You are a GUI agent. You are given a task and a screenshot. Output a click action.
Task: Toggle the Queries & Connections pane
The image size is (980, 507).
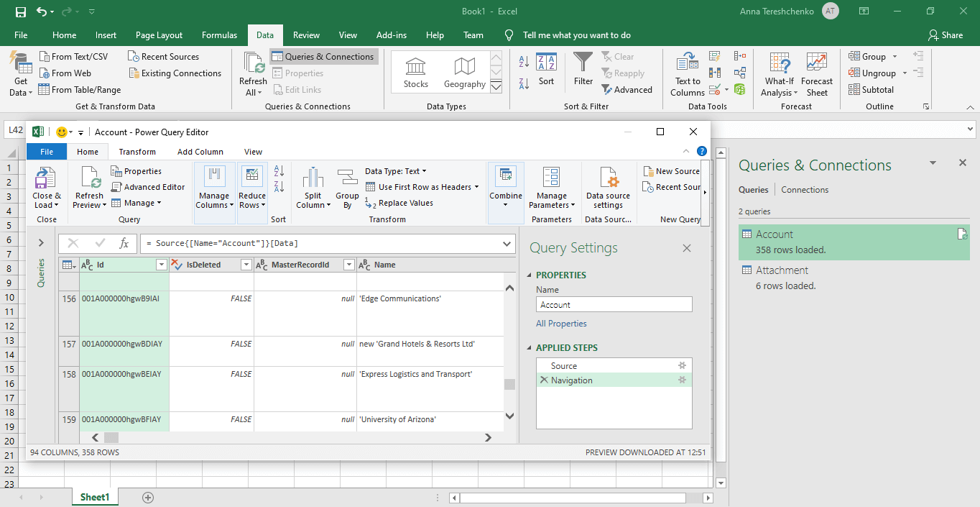tap(323, 56)
